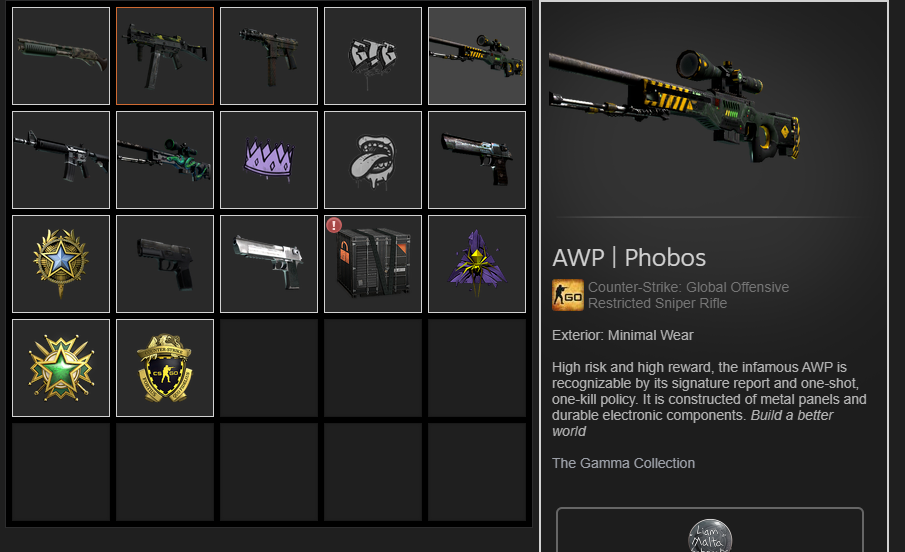
Task: Click the green star service medal
Action: [61, 368]
